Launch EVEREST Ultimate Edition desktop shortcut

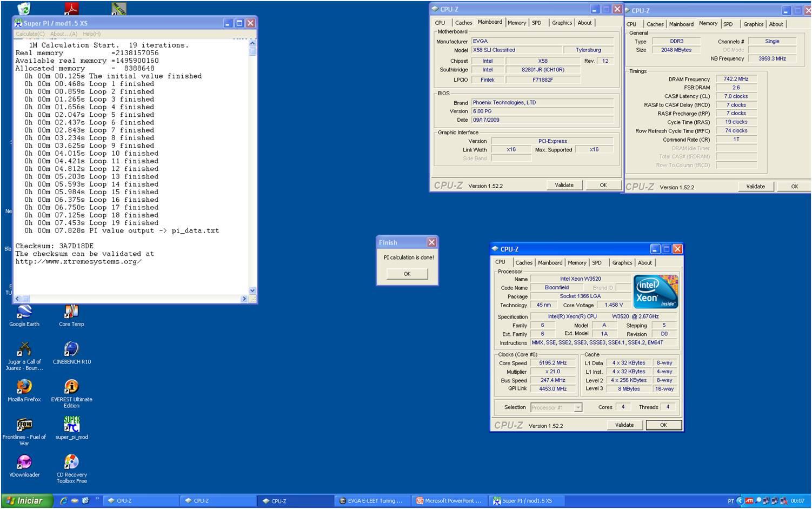point(71,393)
